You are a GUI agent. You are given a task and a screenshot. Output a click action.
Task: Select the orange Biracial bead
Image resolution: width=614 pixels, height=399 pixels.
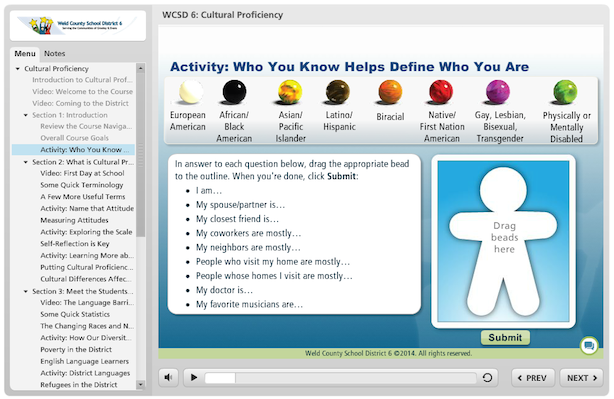pyautogui.click(x=390, y=92)
